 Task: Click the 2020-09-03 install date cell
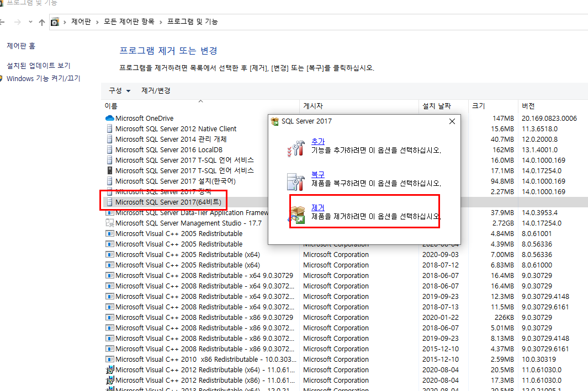click(441, 254)
